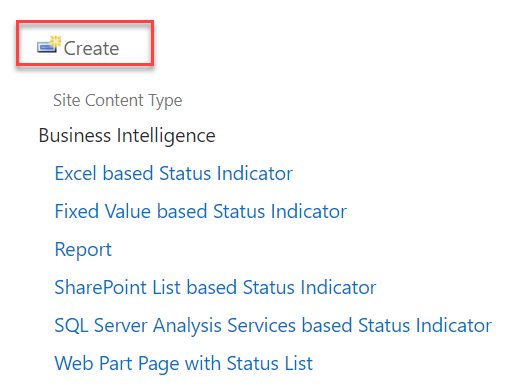522x385 pixels.
Task: Click the gray Site Content Type label
Action: (x=118, y=100)
